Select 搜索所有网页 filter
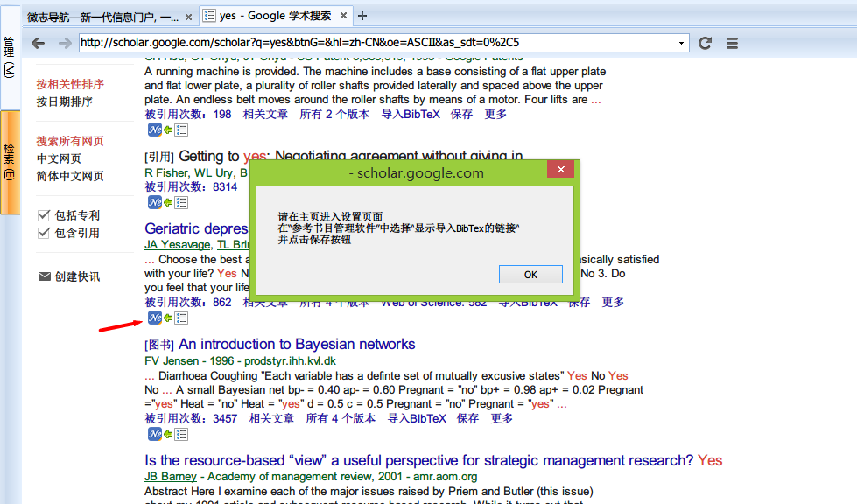The width and height of the screenshot is (857, 504). (x=70, y=141)
